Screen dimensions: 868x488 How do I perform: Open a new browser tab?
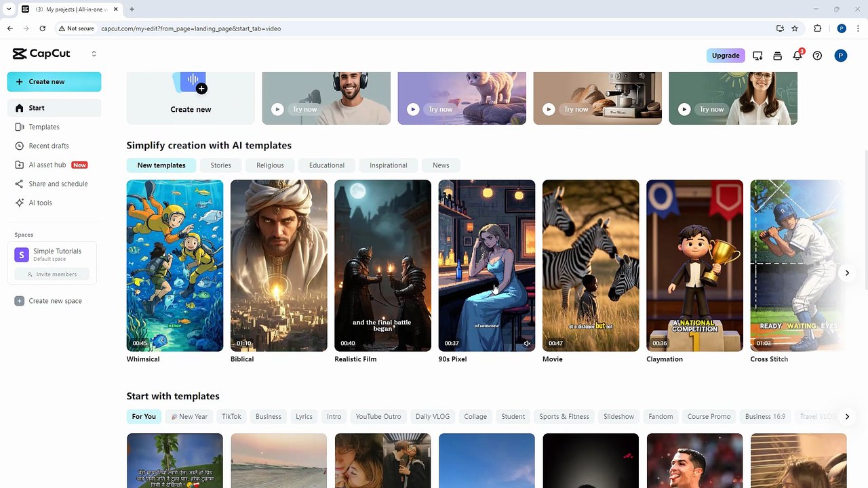(x=132, y=9)
